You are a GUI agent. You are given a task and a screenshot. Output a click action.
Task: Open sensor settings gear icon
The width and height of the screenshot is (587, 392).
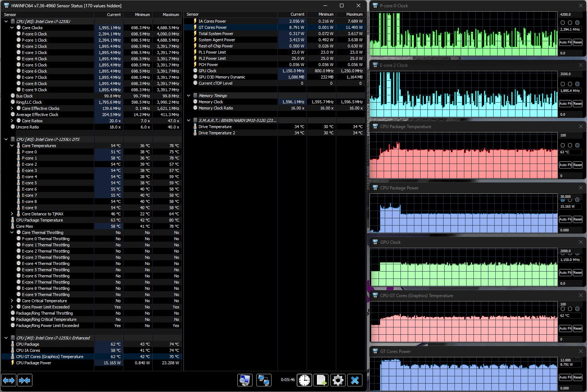[338, 380]
